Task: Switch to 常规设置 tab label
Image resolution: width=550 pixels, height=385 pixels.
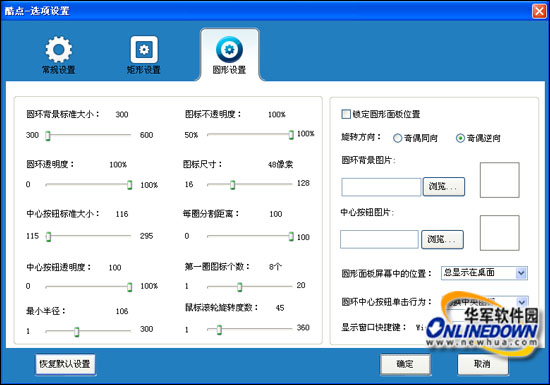Action: (59, 70)
